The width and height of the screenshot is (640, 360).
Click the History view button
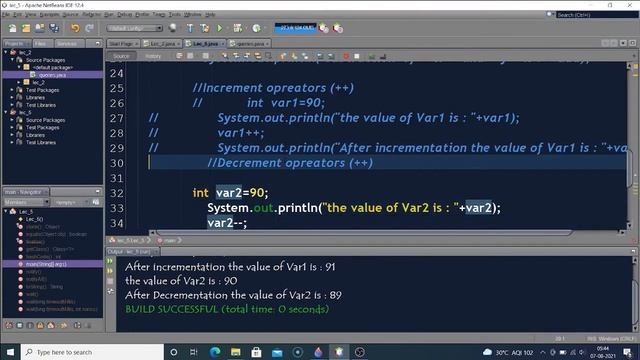tap(153, 56)
